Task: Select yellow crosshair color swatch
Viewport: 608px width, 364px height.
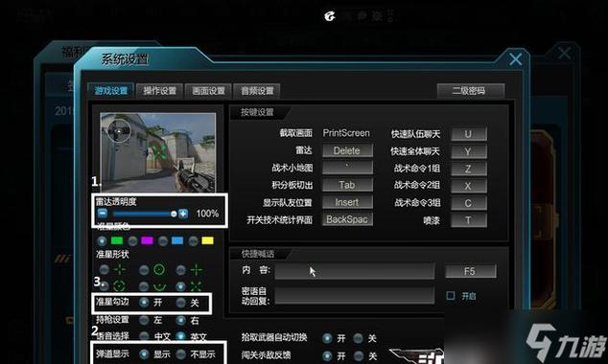Action: [207, 240]
